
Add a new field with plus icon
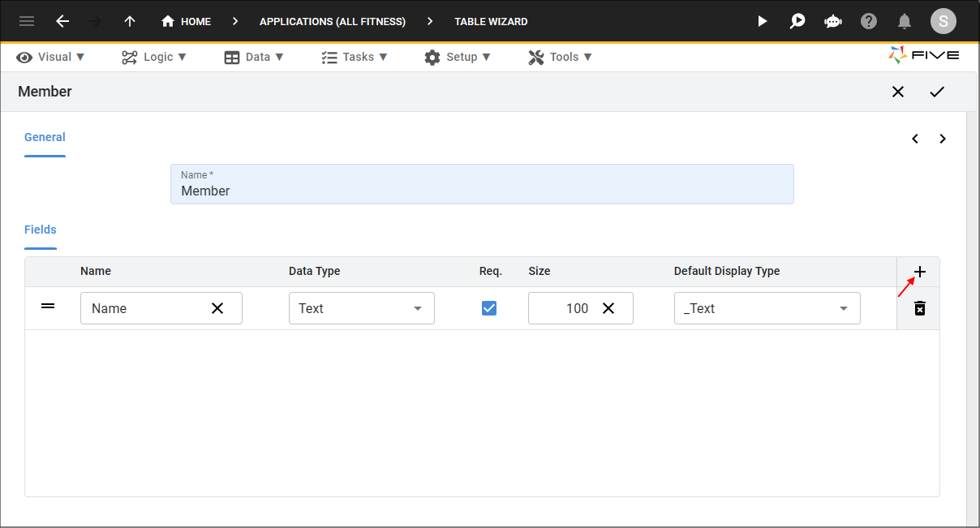[x=920, y=272]
